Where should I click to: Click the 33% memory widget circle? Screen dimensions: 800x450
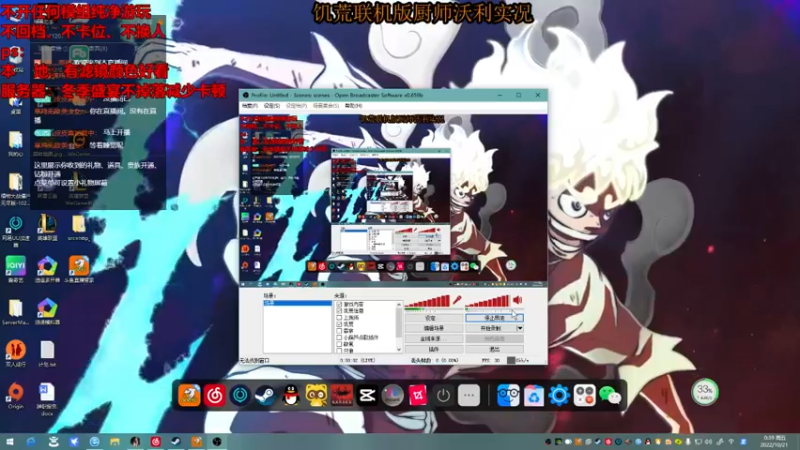705,392
